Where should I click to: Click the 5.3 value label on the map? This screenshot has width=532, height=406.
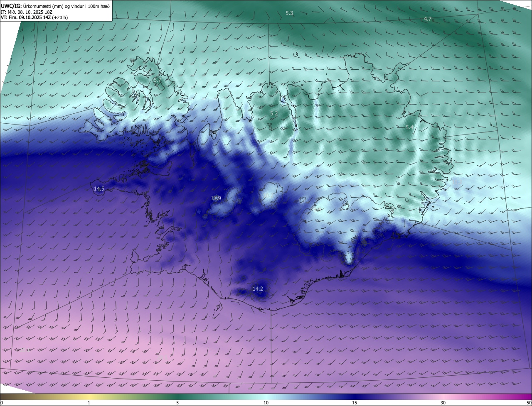tap(289, 13)
